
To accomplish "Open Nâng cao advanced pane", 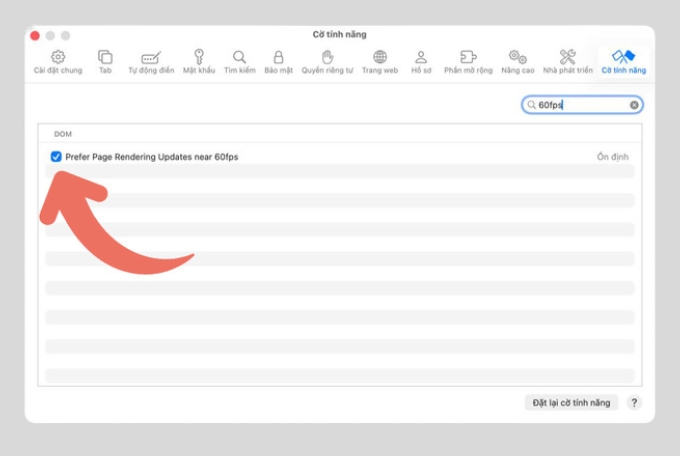I will [x=518, y=62].
